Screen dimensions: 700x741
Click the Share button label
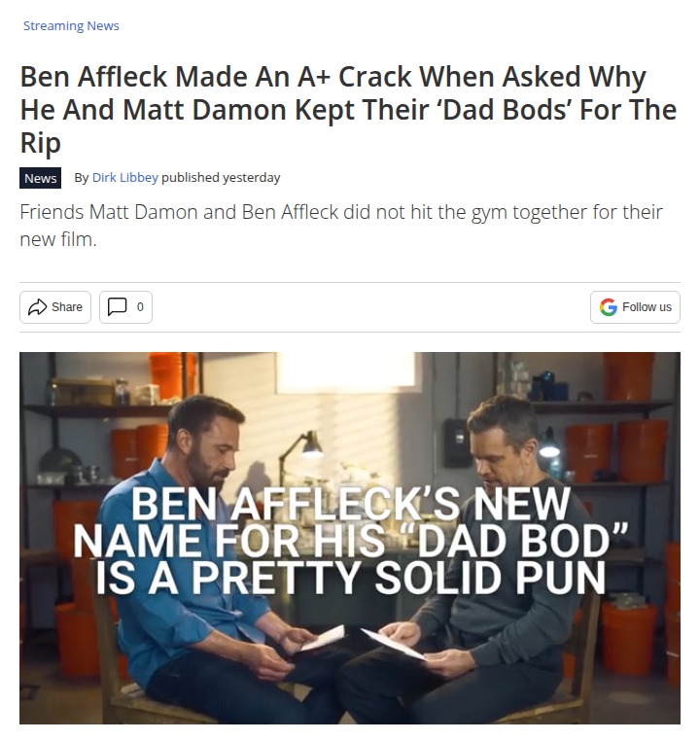(x=67, y=307)
